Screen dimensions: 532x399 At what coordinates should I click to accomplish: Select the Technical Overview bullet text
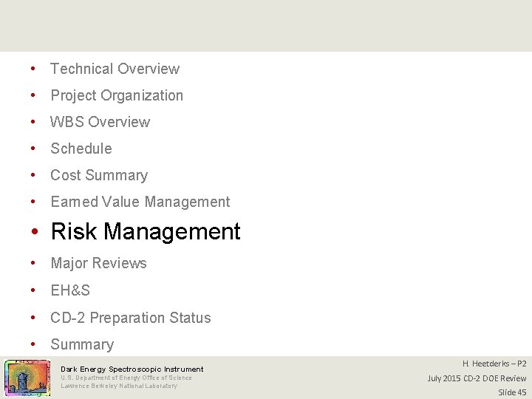[x=115, y=69]
